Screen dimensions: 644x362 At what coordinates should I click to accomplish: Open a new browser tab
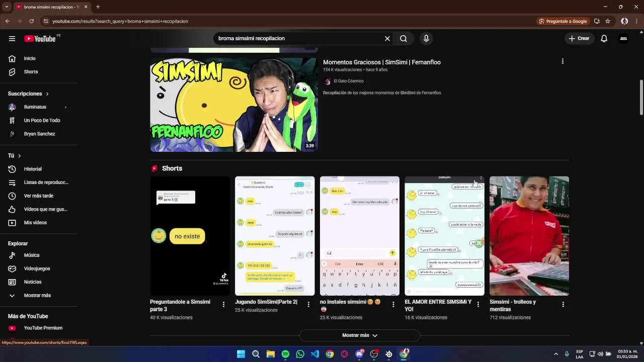(98, 7)
